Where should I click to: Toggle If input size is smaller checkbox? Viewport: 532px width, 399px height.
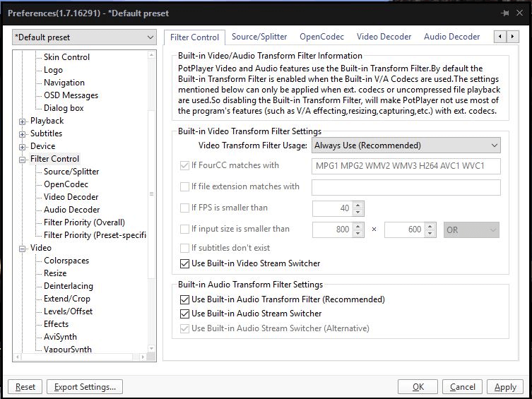[x=184, y=230]
